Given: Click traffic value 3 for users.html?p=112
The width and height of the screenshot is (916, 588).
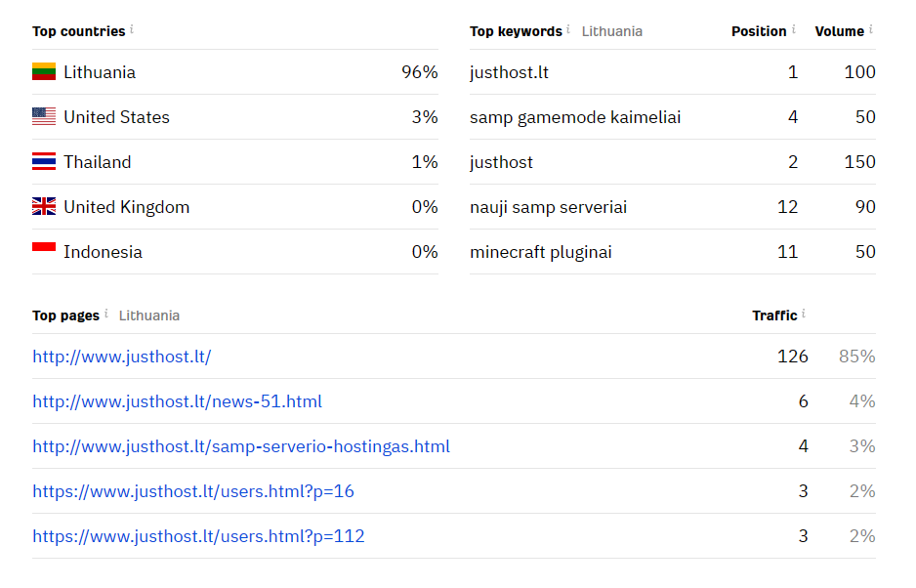Looking at the screenshot, I should (804, 536).
